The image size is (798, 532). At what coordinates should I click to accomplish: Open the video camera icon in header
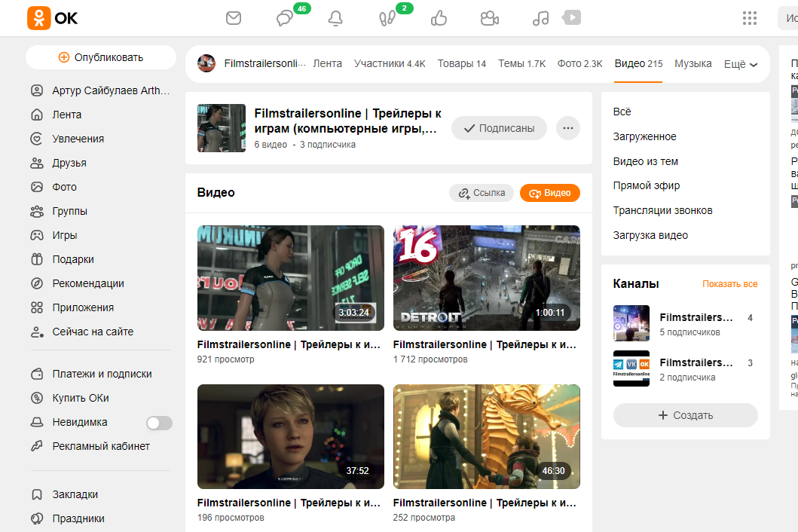coord(490,19)
